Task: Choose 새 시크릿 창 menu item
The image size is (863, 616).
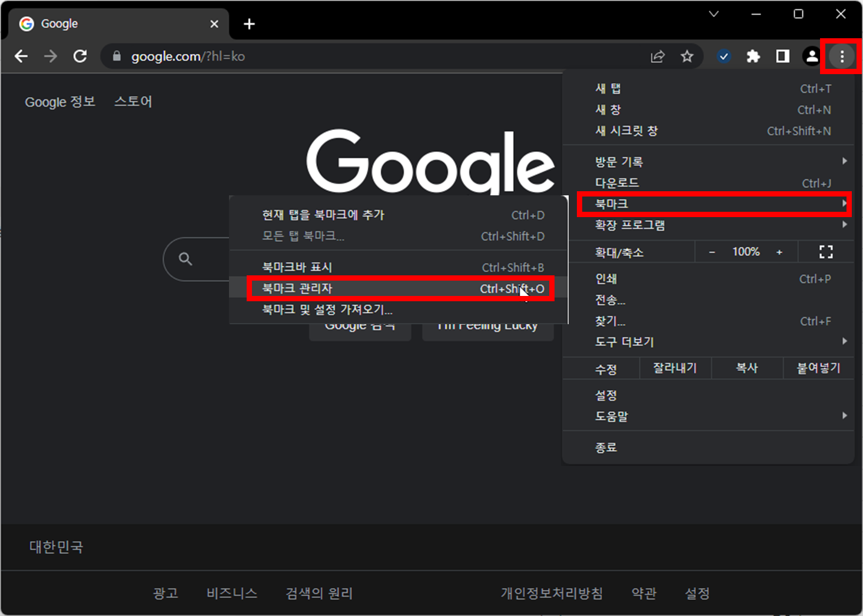Action: click(x=709, y=131)
